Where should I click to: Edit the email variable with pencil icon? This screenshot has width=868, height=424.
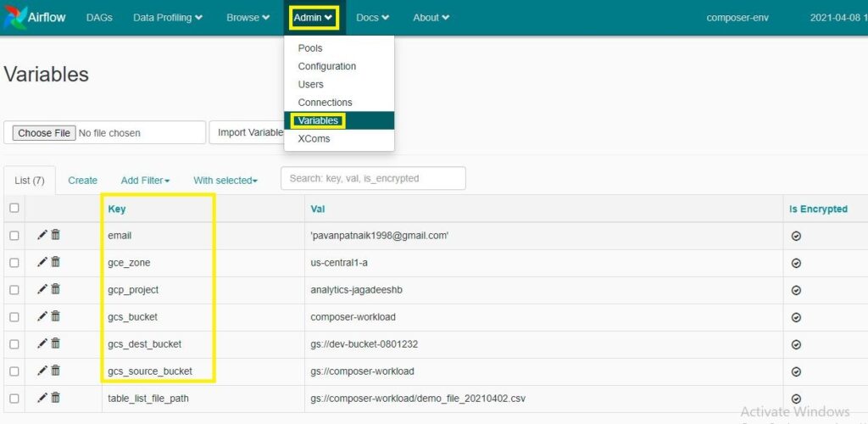(x=42, y=235)
